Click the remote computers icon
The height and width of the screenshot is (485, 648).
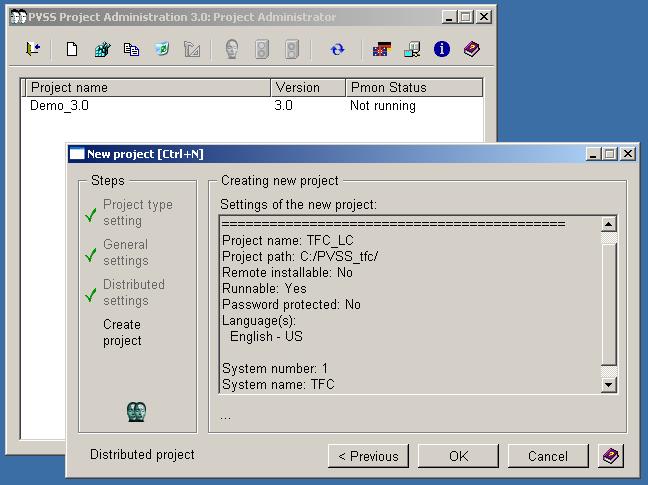point(412,49)
